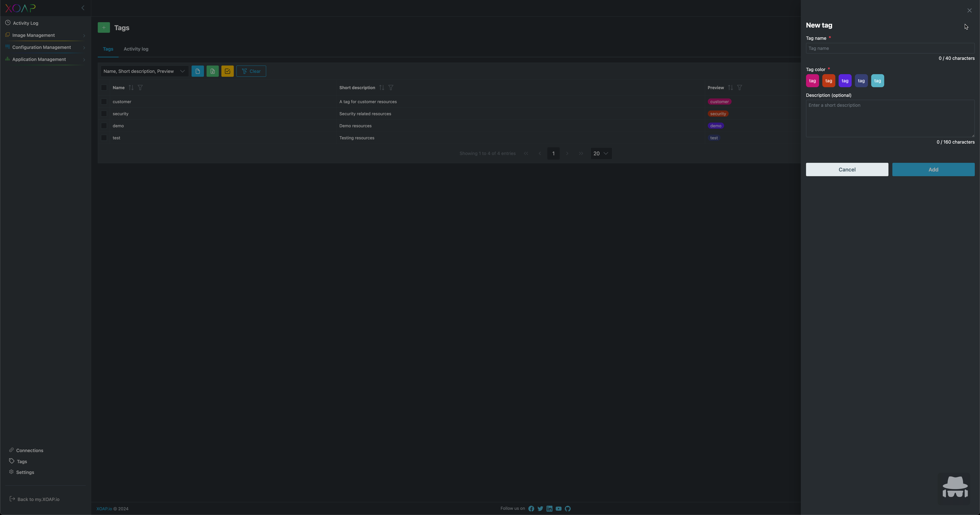Click the green Excel export icon
This screenshot has width=980, height=515.
point(213,71)
